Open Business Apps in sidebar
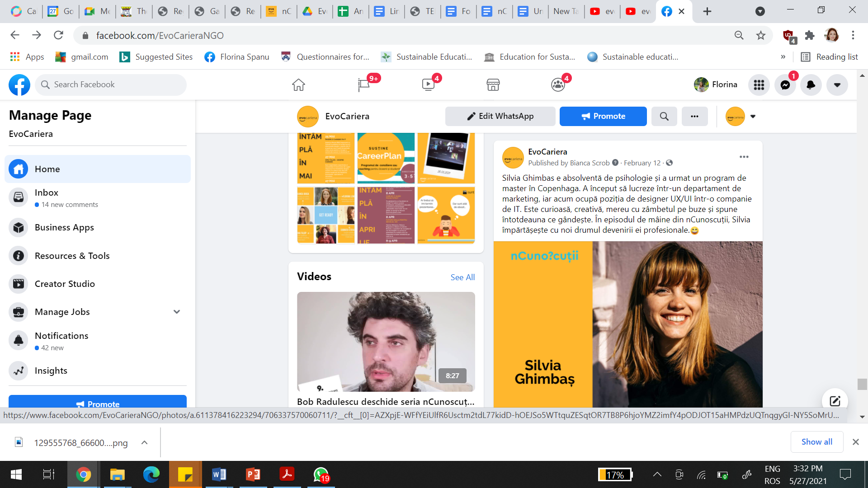The width and height of the screenshot is (868, 488). (98, 227)
